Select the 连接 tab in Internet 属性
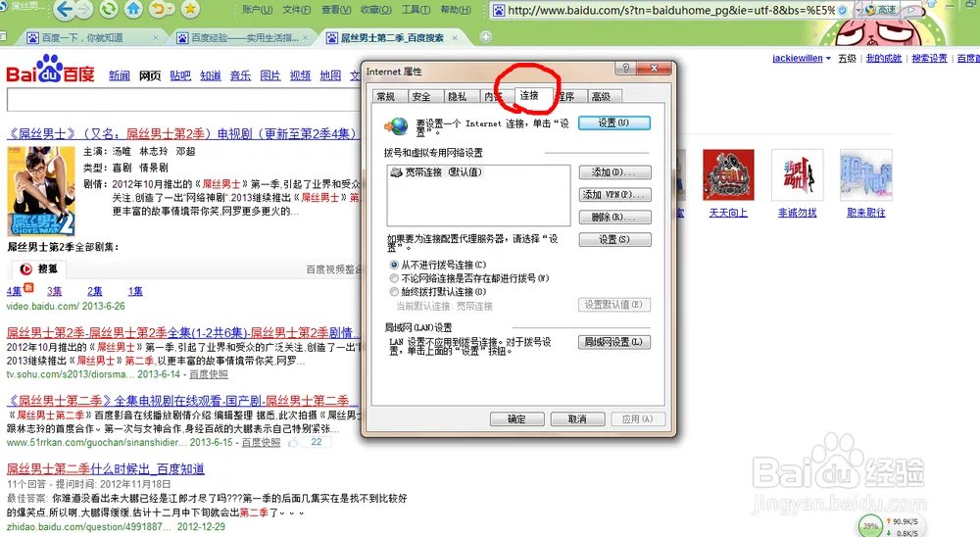This screenshot has height=537, width=980. coord(529,95)
